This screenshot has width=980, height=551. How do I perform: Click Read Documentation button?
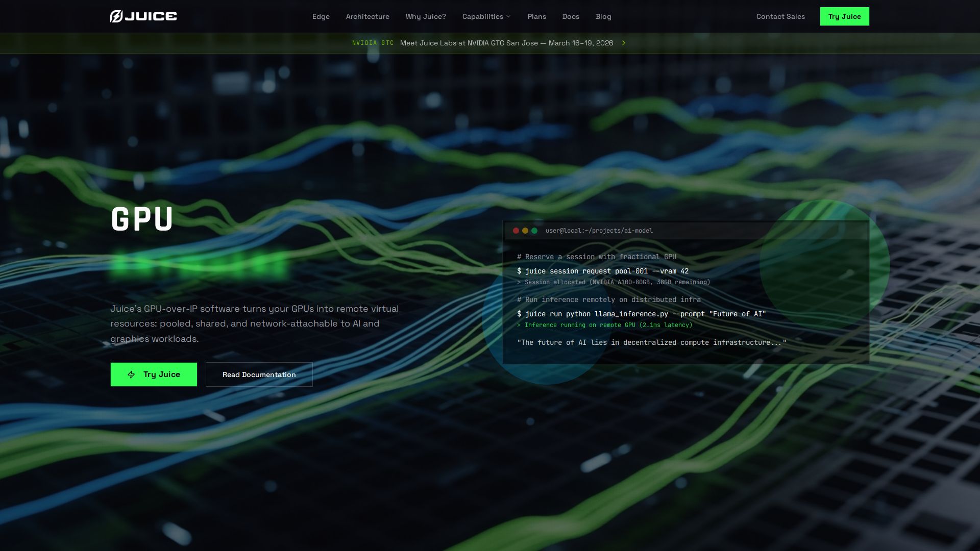click(259, 374)
